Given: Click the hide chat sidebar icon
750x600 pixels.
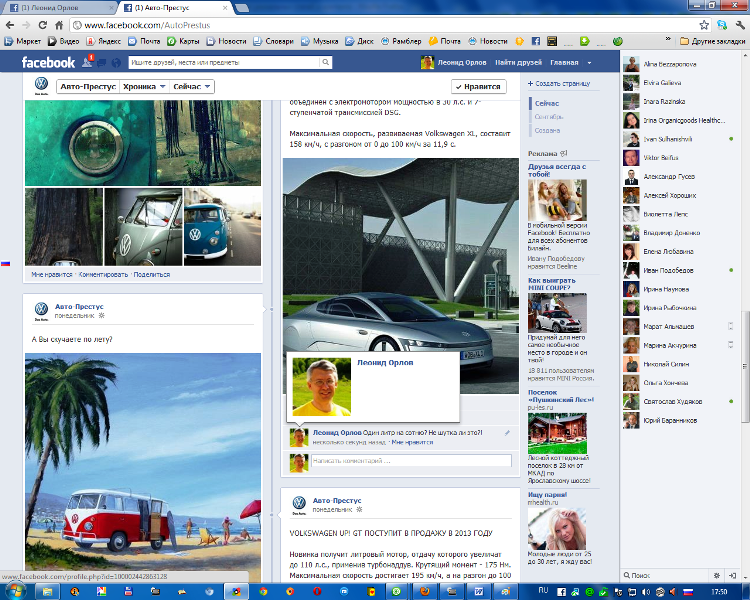Looking at the screenshot, I should pyautogui.click(x=732, y=575).
